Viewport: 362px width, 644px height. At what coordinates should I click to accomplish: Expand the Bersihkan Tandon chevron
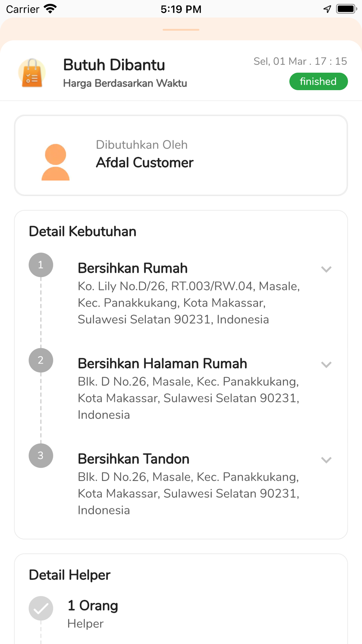coord(326,460)
